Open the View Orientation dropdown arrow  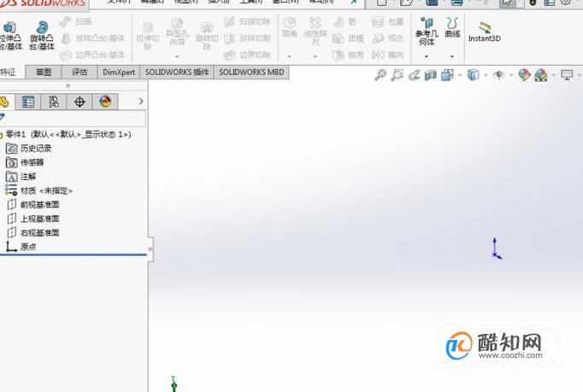[x=460, y=75]
